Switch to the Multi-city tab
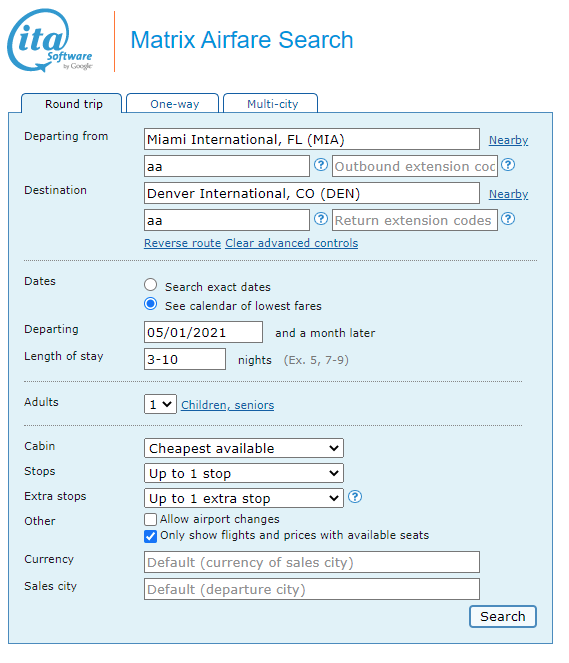The image size is (569, 663). point(271,104)
